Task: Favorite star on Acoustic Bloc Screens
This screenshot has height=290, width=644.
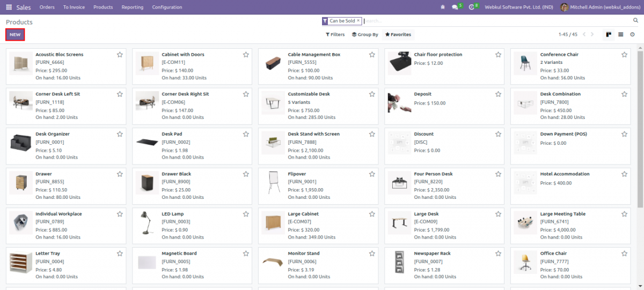Action: pyautogui.click(x=120, y=55)
